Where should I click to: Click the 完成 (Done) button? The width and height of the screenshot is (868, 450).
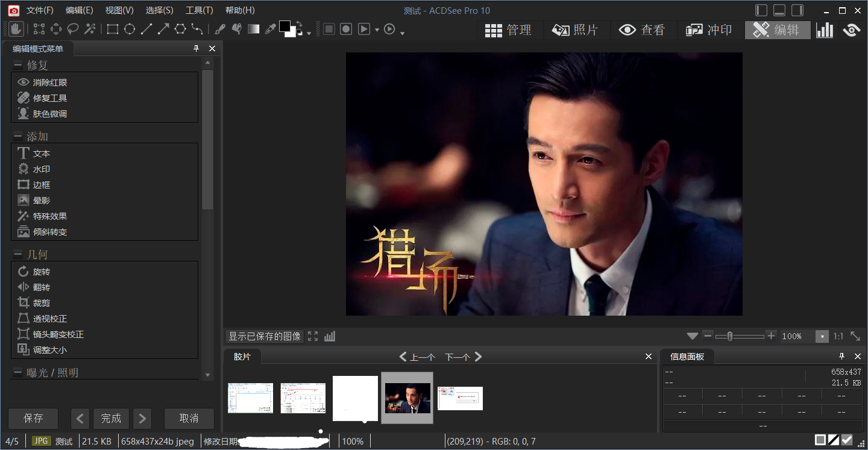(111, 418)
